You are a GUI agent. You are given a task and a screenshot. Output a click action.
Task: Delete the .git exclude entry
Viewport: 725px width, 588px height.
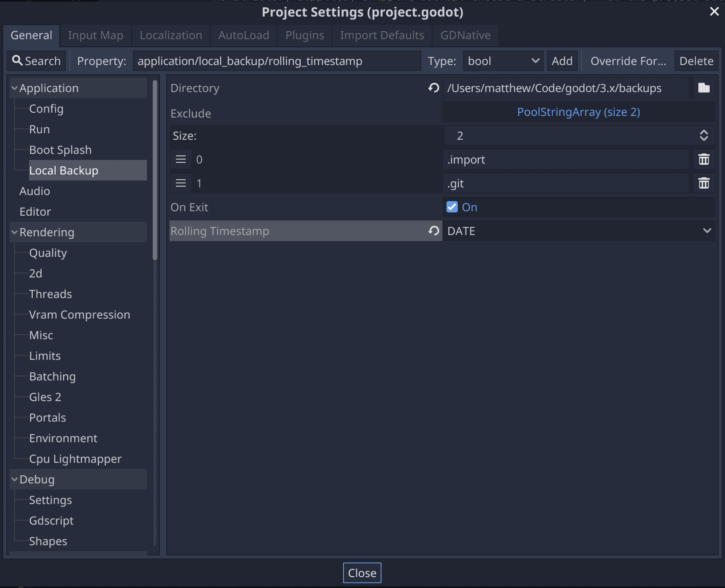click(704, 183)
